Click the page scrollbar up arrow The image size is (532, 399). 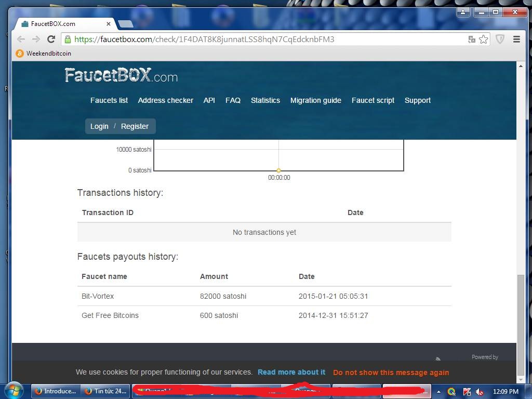pos(521,66)
